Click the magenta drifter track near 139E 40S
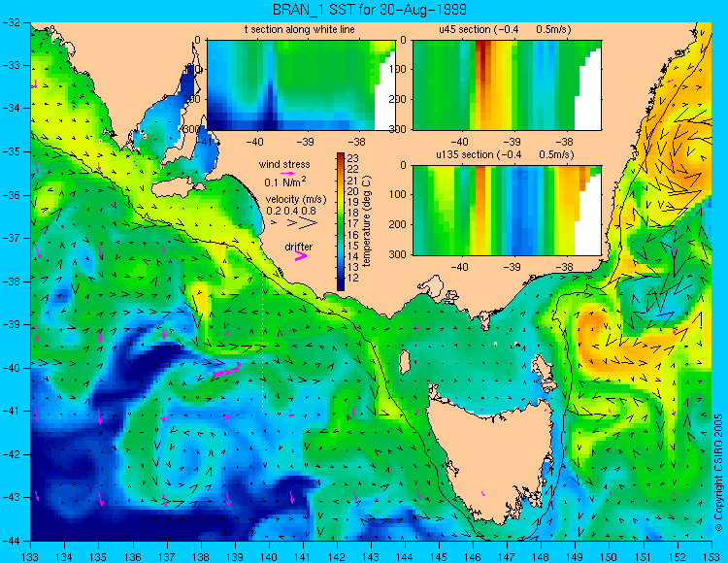 (x=226, y=371)
